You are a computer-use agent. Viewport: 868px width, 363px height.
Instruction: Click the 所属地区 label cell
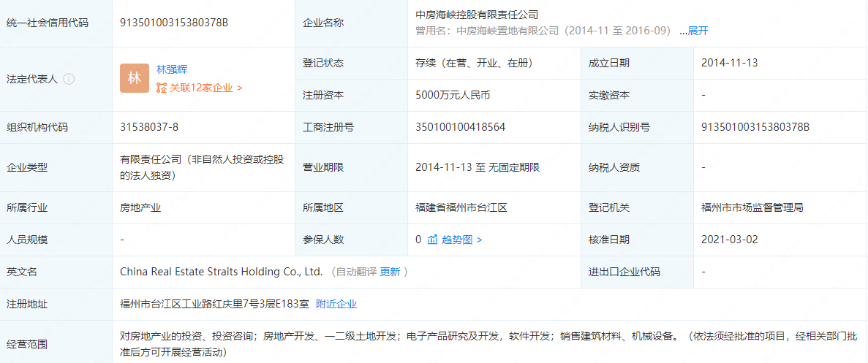352,207
